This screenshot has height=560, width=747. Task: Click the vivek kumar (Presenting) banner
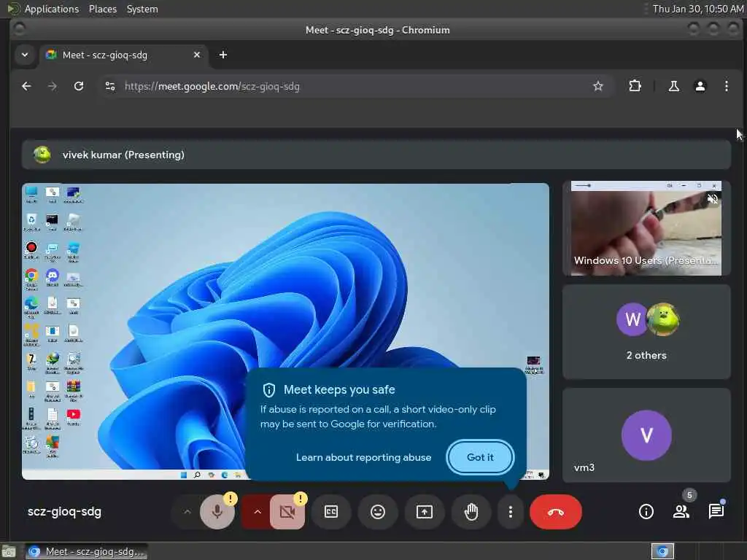pyautogui.click(x=376, y=155)
